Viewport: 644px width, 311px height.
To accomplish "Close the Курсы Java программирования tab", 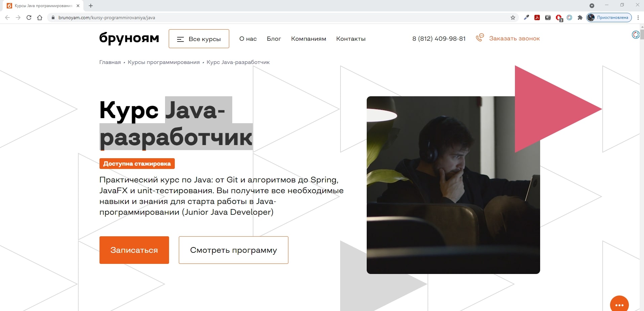I will click(78, 6).
